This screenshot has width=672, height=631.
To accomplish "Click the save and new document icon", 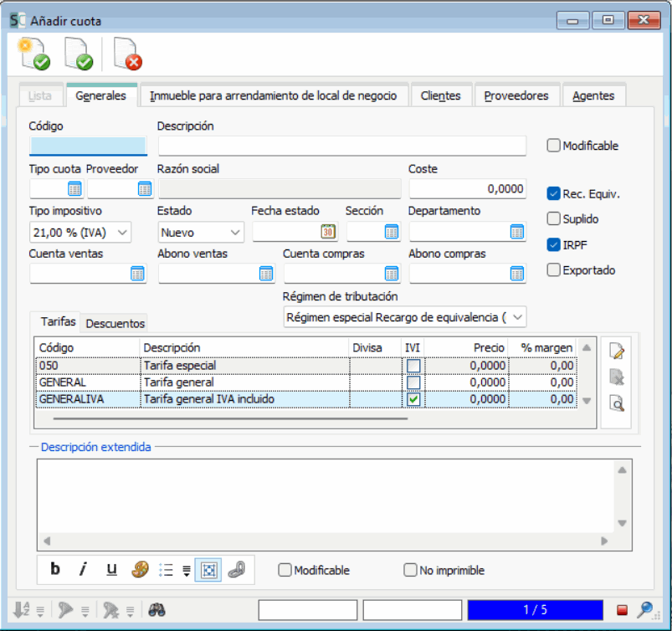I will point(34,54).
